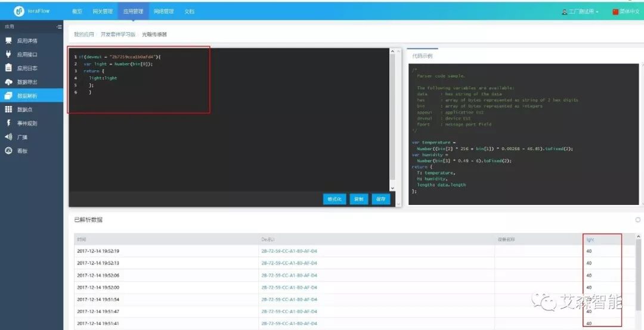Click the loraFlow logo icon
644x330 pixels.
[19, 11]
